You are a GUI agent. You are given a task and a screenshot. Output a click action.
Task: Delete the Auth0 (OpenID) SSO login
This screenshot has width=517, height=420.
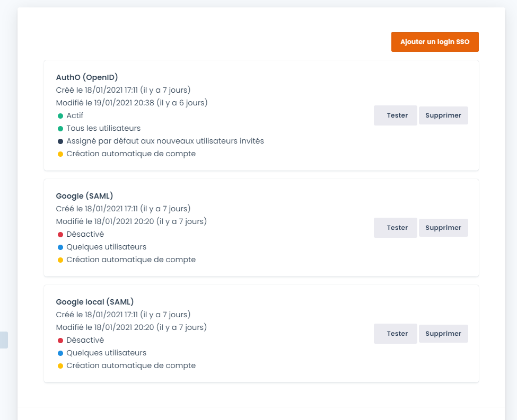click(x=443, y=115)
